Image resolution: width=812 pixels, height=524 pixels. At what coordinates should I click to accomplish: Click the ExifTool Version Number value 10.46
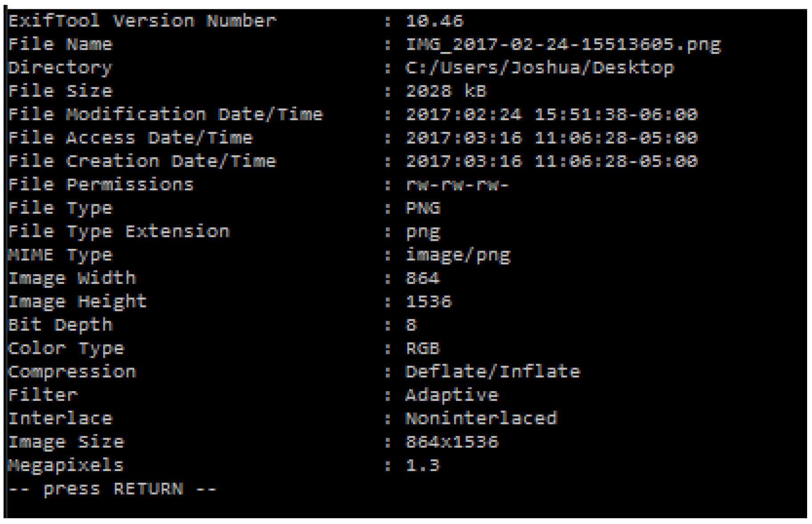click(434, 21)
